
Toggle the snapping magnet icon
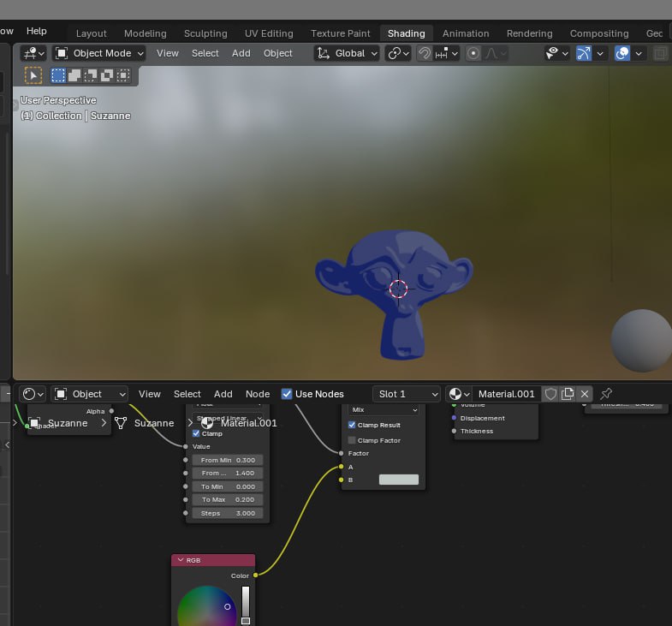coord(425,53)
